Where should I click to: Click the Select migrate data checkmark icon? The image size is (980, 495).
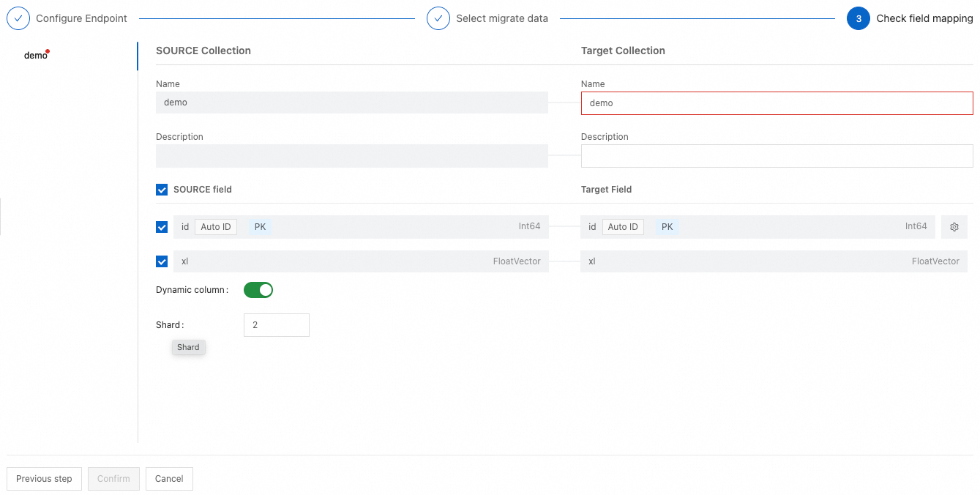(x=438, y=18)
